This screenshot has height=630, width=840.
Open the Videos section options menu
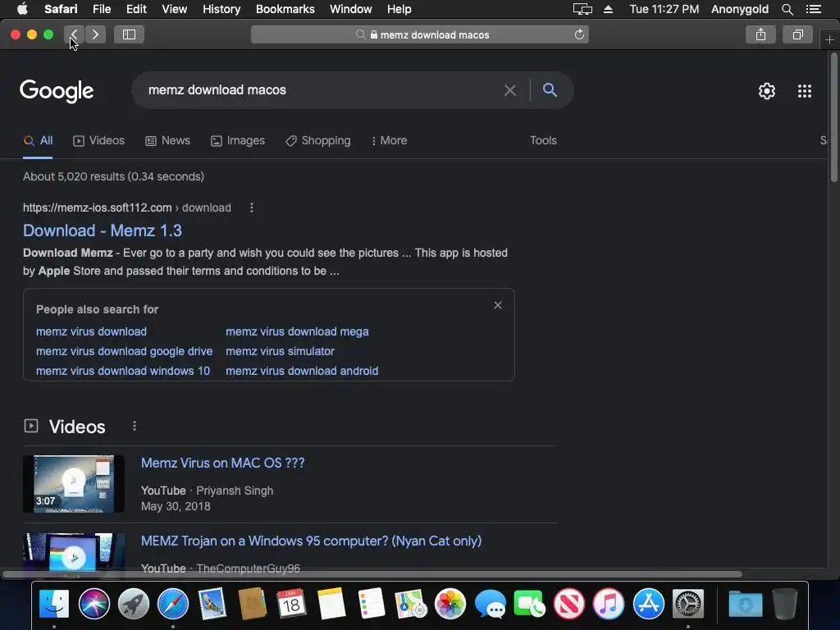point(135,427)
